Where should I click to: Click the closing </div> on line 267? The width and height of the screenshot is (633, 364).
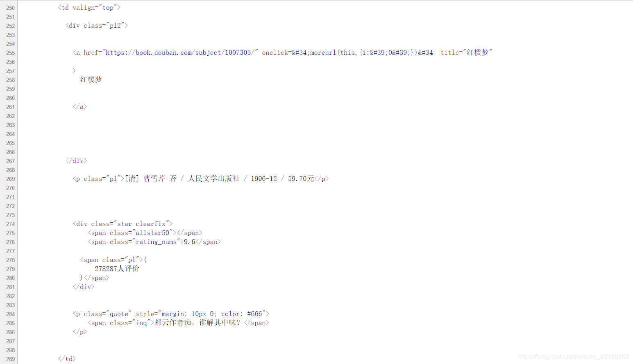[x=76, y=161]
